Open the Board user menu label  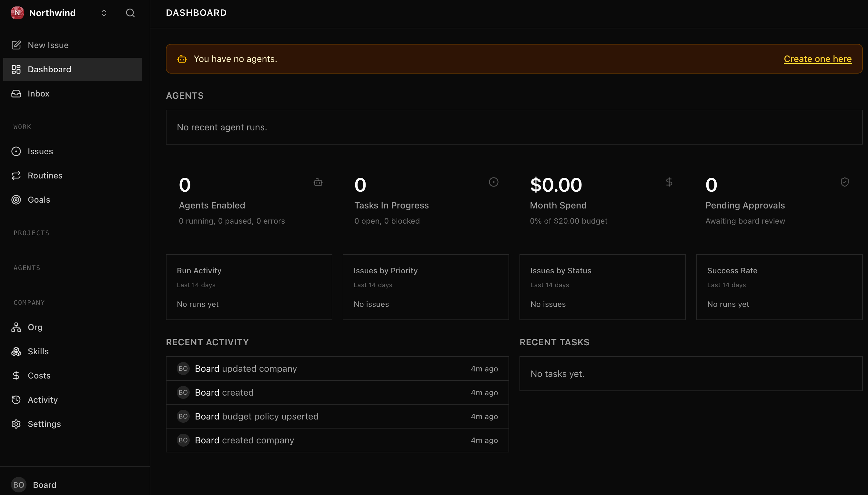(45, 485)
